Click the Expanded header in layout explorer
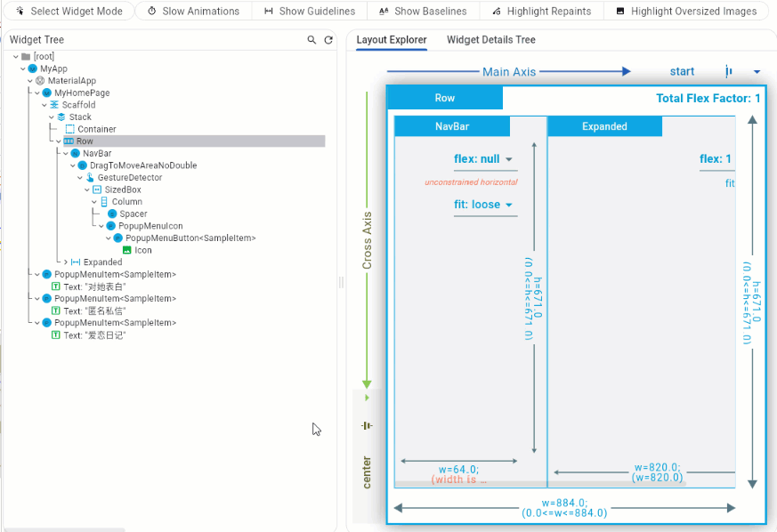 (604, 126)
